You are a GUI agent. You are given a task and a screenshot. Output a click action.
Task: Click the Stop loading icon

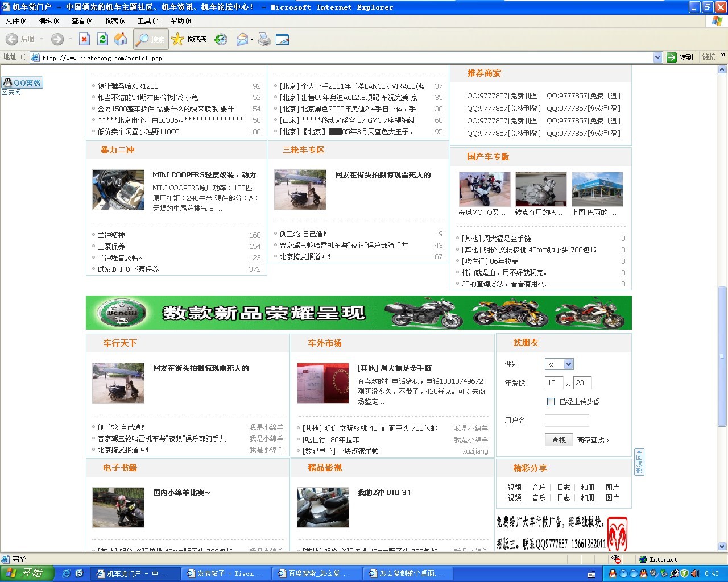coord(84,39)
